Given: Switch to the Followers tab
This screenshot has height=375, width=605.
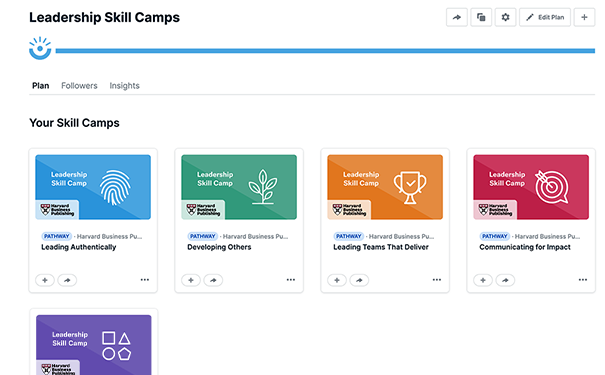Looking at the screenshot, I should [x=79, y=86].
